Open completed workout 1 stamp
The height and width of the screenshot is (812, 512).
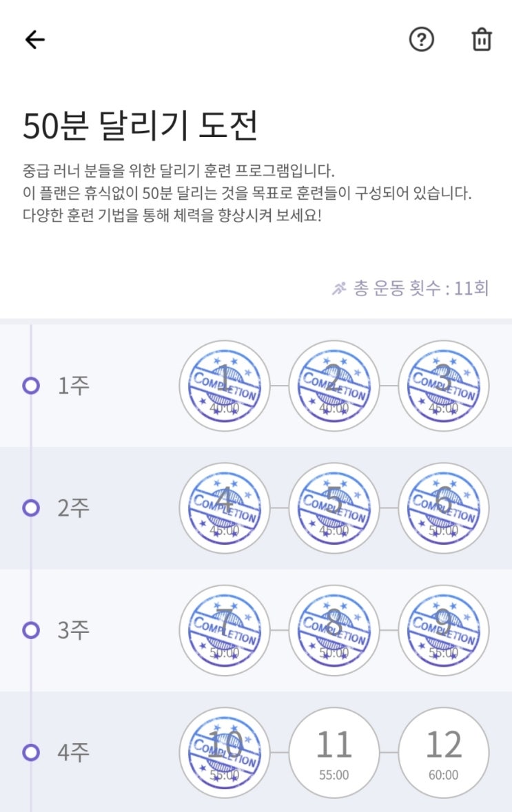[x=224, y=386]
